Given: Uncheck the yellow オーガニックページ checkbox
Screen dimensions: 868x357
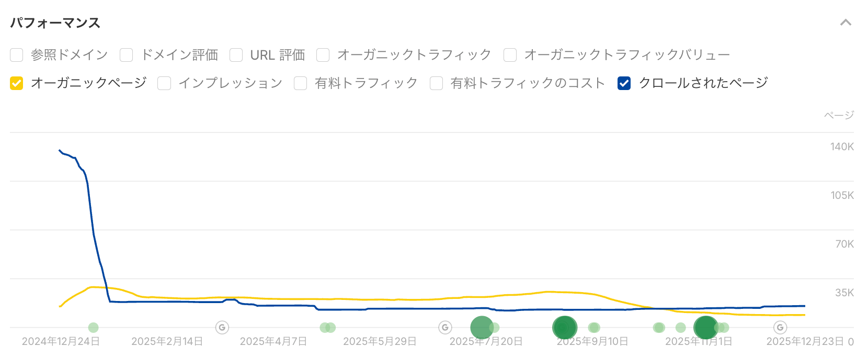Looking at the screenshot, I should point(17,83).
